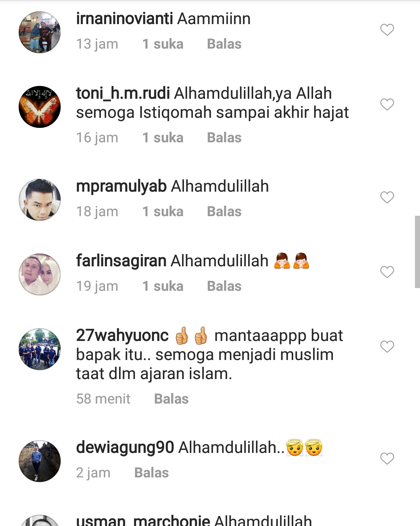View mpramulyab's profile photo

tap(40, 200)
